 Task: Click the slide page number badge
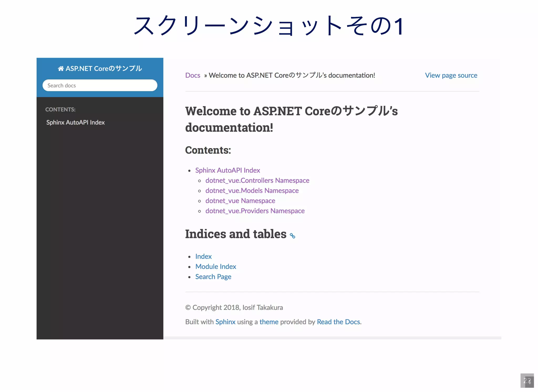tap(527, 380)
